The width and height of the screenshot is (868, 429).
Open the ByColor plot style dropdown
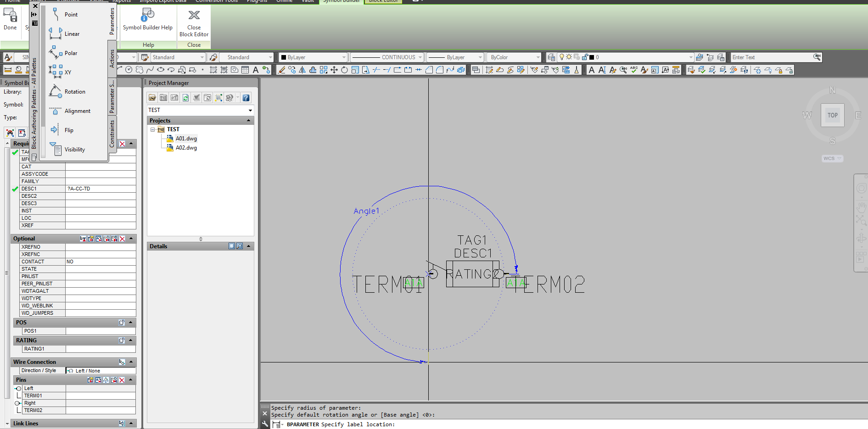point(515,57)
